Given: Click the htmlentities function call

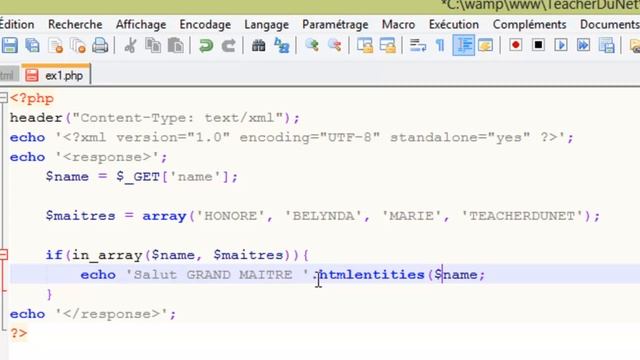Looking at the screenshot, I should point(371,275).
